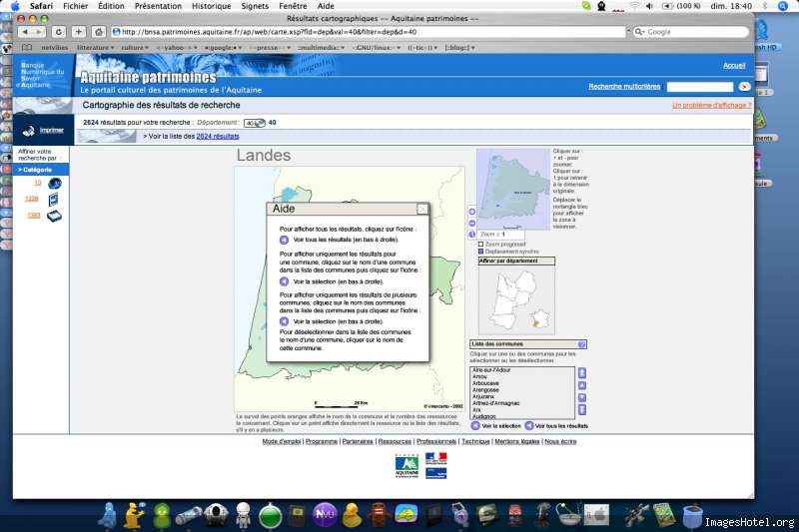Open the Mode d'emploi footer link
The image size is (799, 532).
coord(282,441)
